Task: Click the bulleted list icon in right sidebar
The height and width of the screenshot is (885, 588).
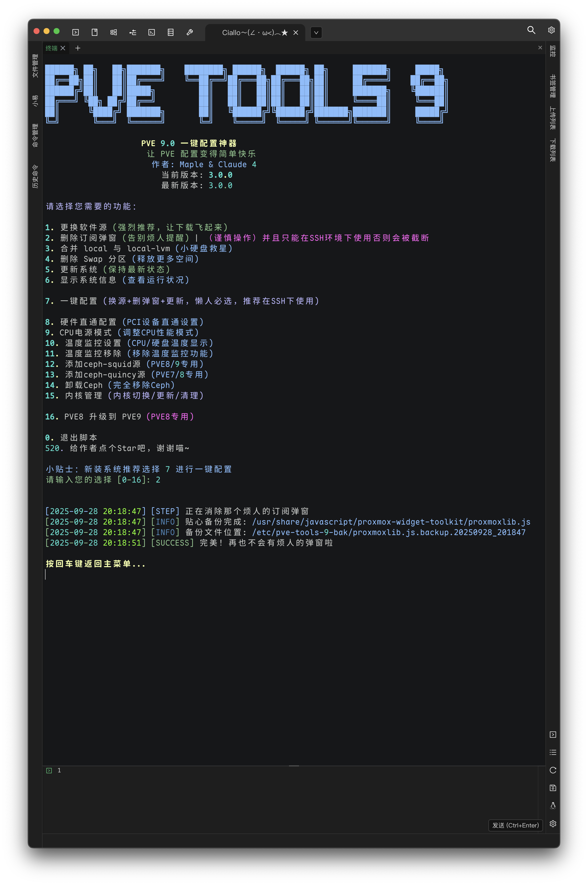Action: 553,752
